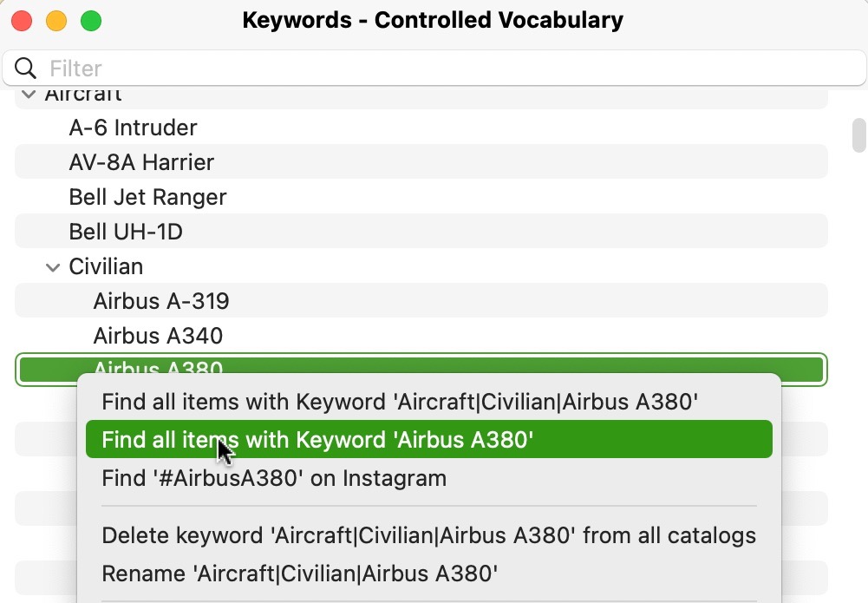Viewport: 868px width, 603px height.
Task: Delete keyword 'Aircraft|Civilian|Airbus A380' from all catalogs
Action: pos(428,535)
